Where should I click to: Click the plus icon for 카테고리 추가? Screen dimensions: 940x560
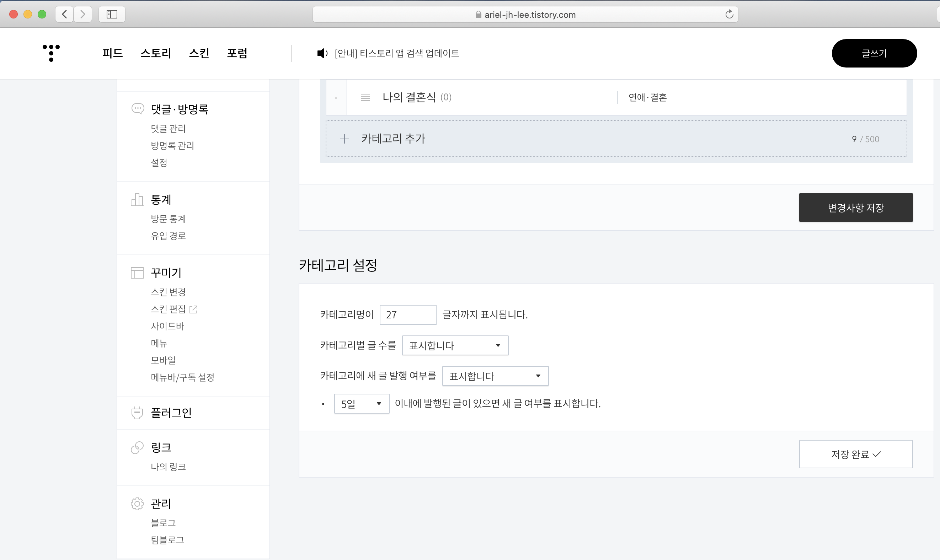point(344,139)
